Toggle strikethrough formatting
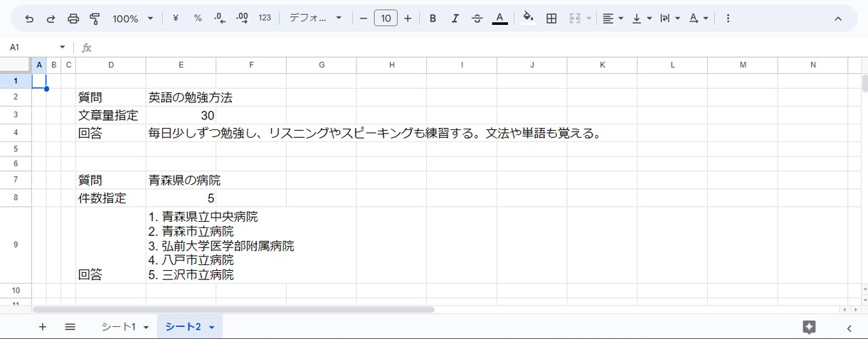 477,18
